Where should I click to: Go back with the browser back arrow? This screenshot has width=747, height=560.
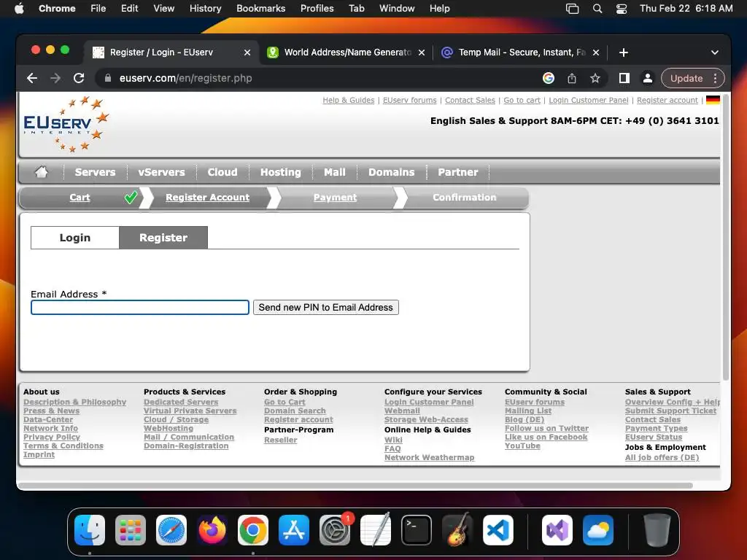tap(32, 78)
